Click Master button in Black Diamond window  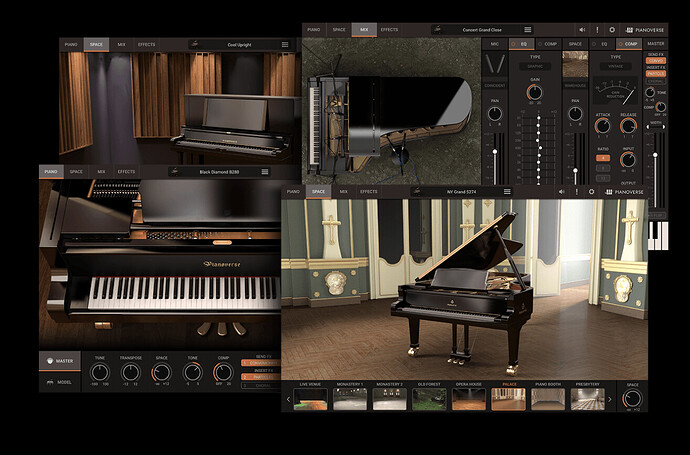click(x=60, y=361)
